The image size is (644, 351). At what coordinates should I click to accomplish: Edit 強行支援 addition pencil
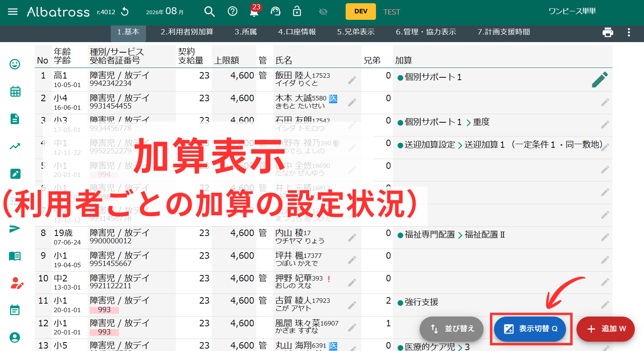click(605, 305)
